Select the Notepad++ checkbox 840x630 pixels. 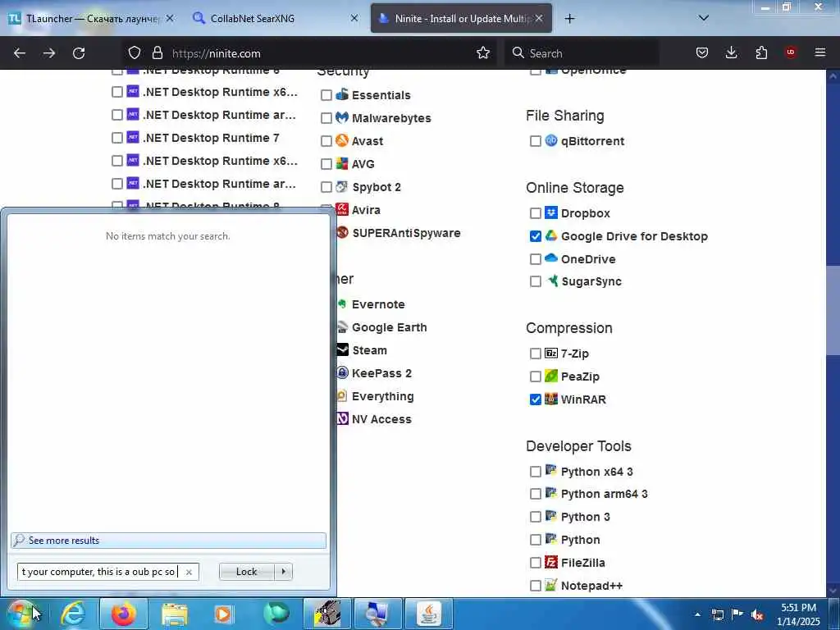click(x=535, y=586)
